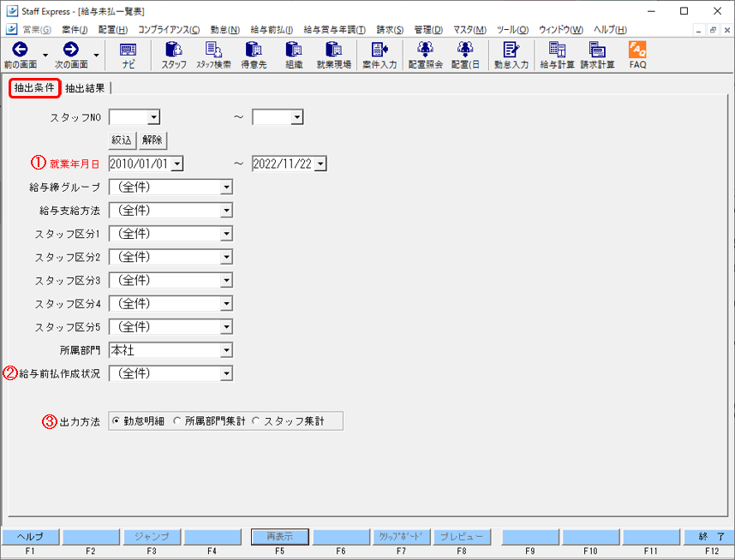The width and height of the screenshot is (735, 560).
Task: Switch to the 抽出結果 tab
Action: coord(86,88)
